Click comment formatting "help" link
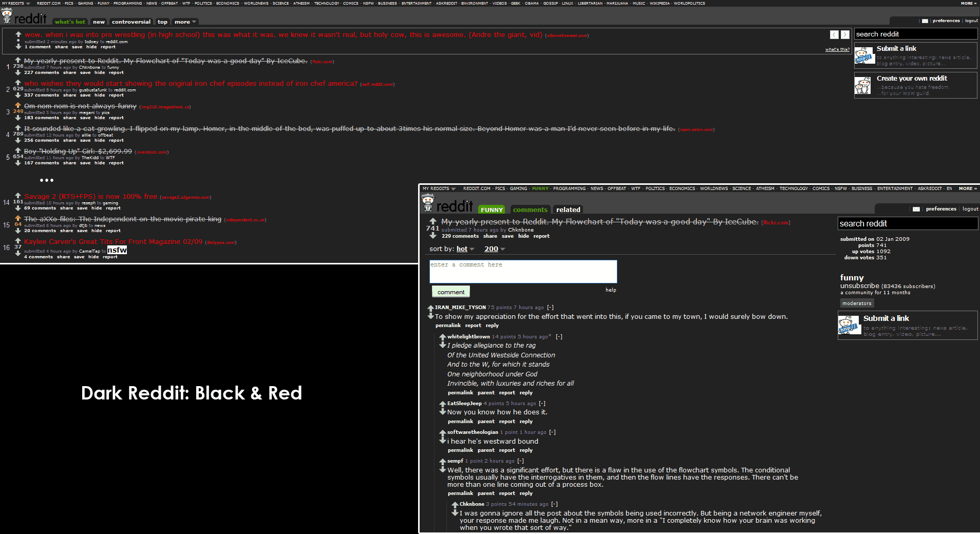The width and height of the screenshot is (980, 534). 611,290
